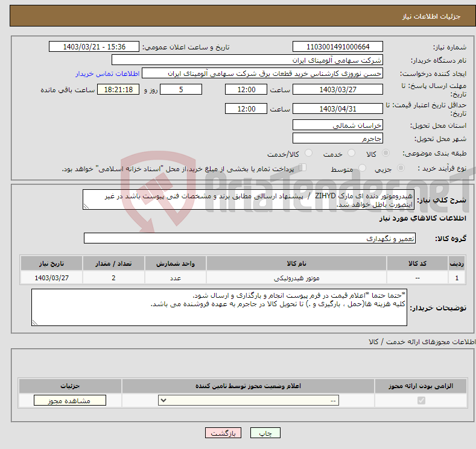This screenshot has height=449, width=476.
Task: Click the delivery city جاجرم field
Action: 338,138
